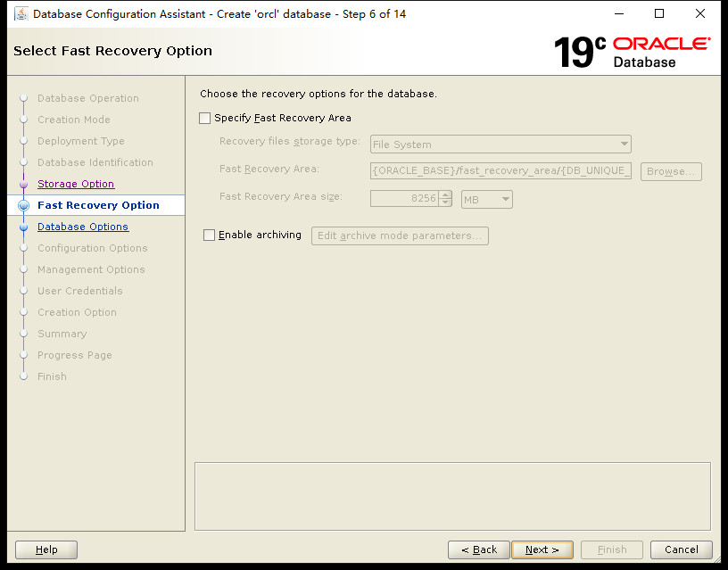Click the Configuration Options step

93,248
